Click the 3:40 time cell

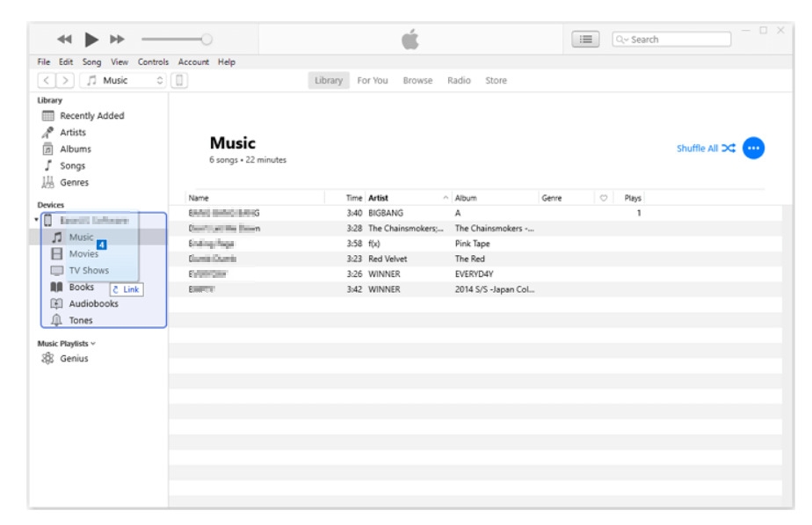click(354, 213)
